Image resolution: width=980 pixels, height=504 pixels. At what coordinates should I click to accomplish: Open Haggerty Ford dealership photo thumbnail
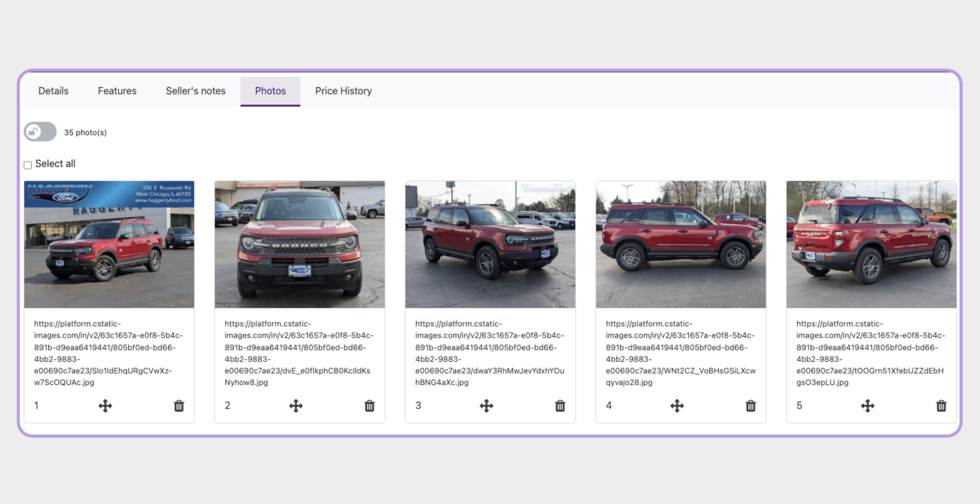click(x=109, y=245)
